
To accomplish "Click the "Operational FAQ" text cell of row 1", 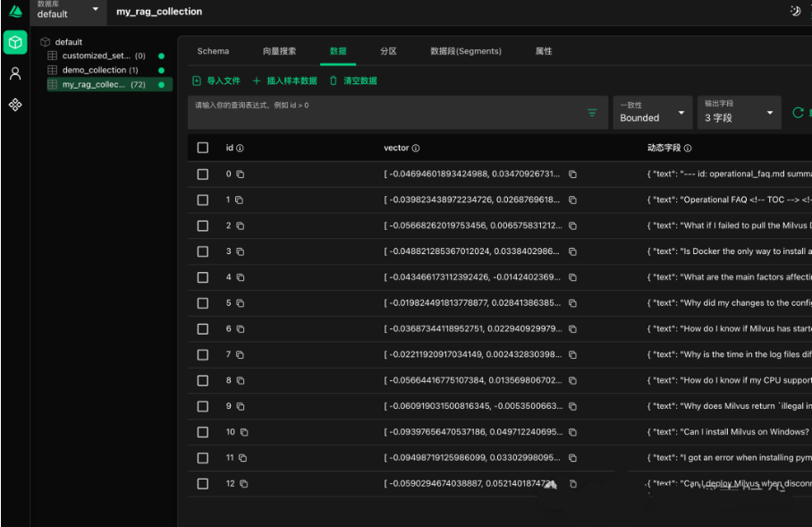I will tap(729, 200).
